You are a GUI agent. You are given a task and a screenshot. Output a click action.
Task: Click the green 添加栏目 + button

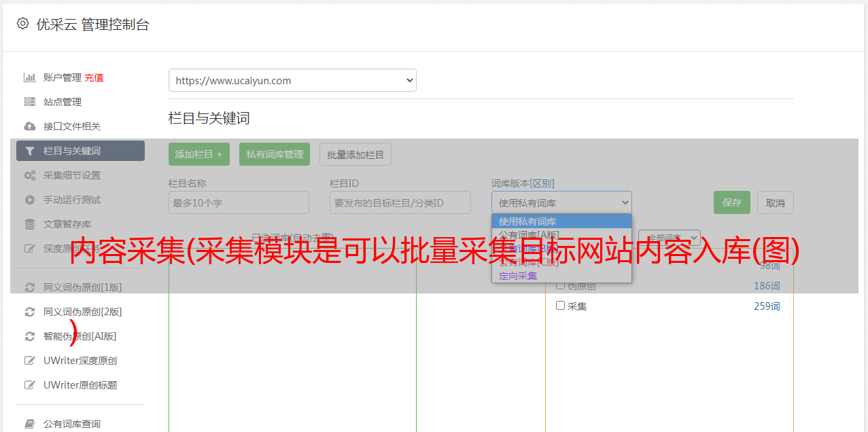point(199,154)
